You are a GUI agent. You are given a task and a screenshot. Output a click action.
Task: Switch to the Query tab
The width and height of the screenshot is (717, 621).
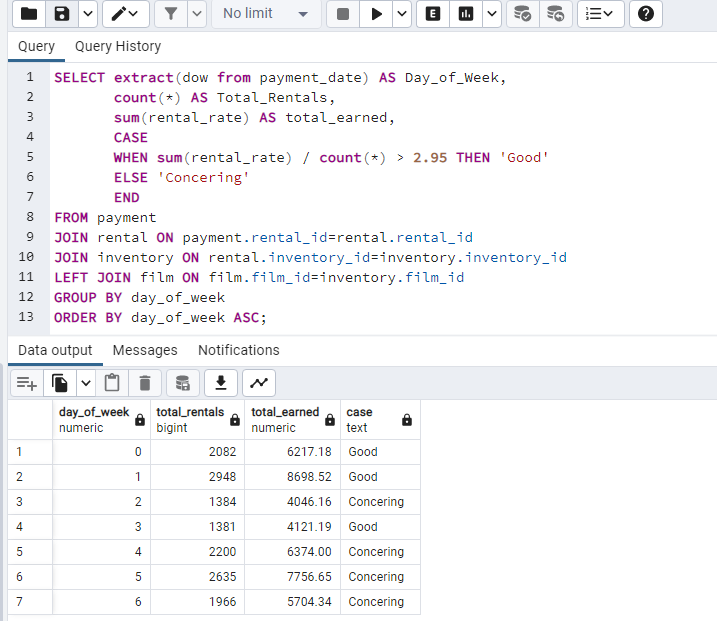tap(36, 46)
